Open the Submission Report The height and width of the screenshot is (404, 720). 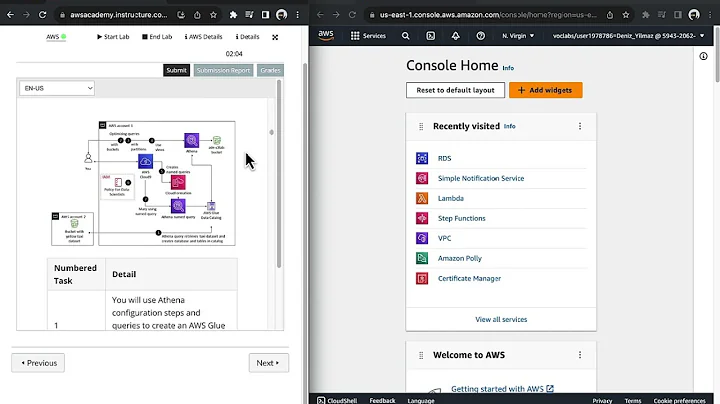pos(223,70)
